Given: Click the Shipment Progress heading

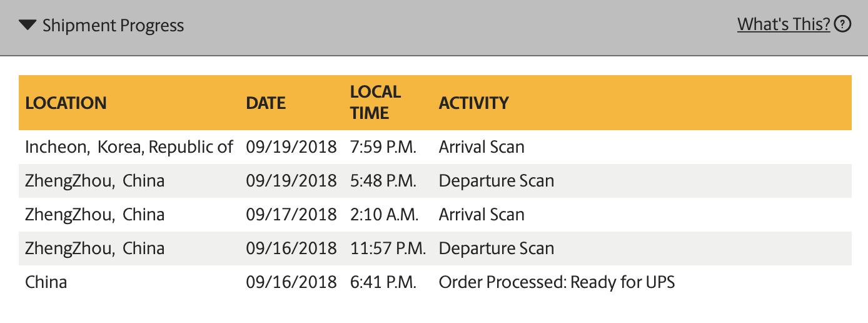Looking at the screenshot, I should [x=113, y=26].
